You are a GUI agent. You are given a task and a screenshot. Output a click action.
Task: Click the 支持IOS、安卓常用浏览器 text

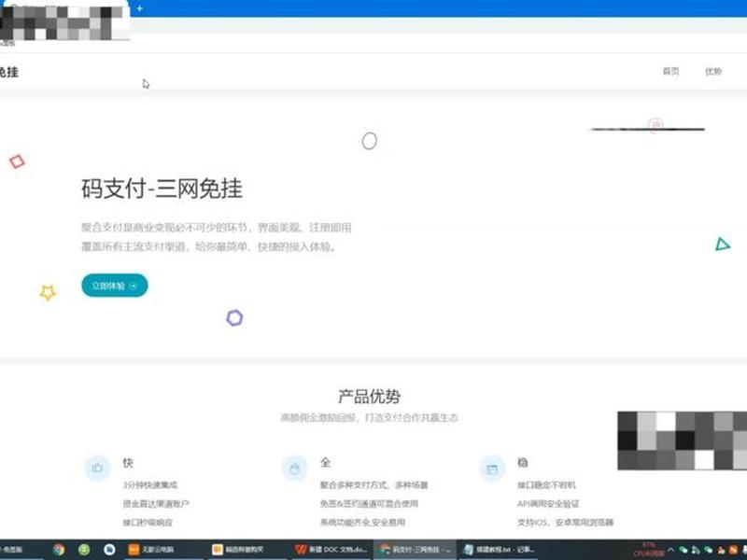566,522
